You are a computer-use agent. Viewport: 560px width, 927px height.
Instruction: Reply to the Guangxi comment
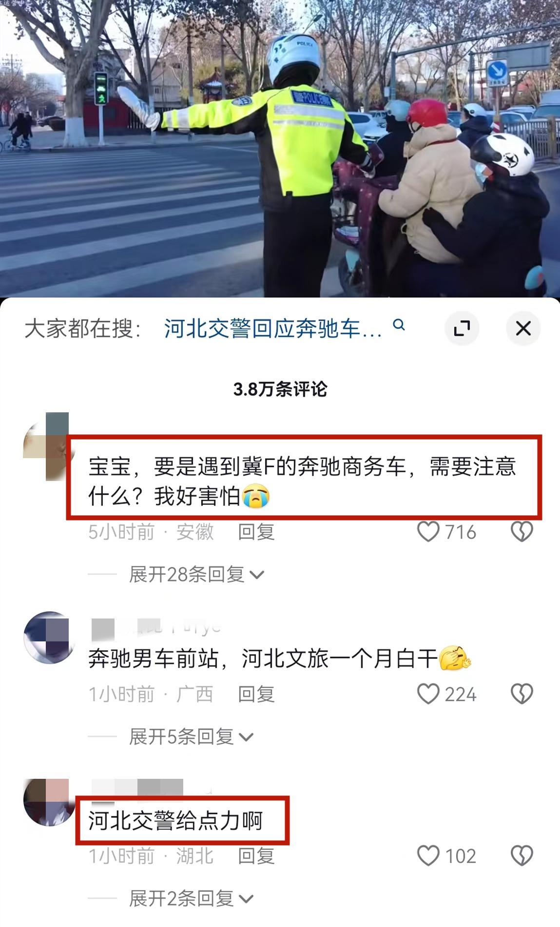(x=256, y=694)
